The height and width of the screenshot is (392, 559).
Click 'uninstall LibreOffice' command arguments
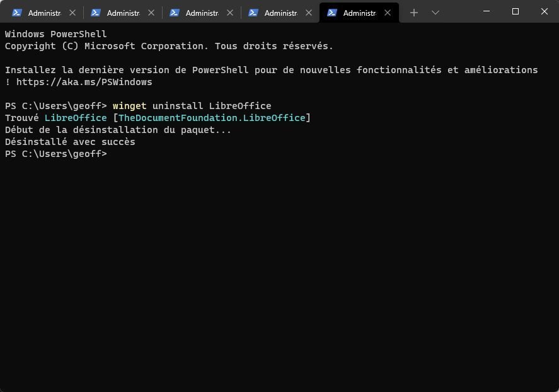pos(212,106)
